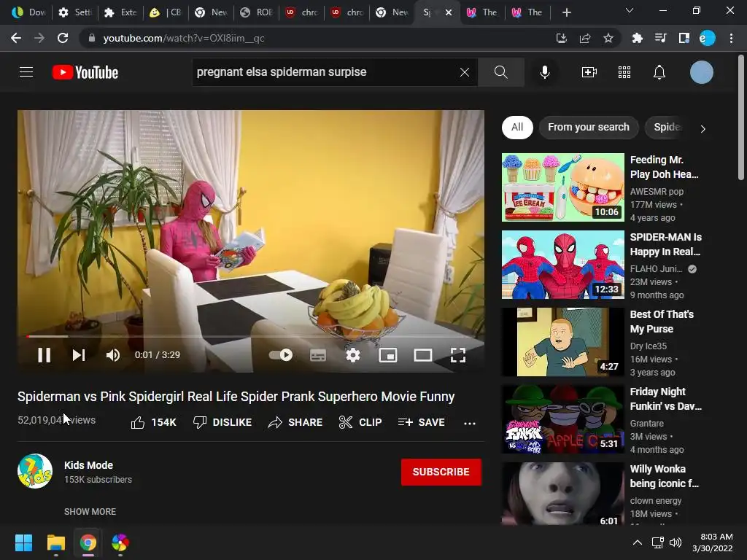Show more filter chips with arrow
This screenshot has height=560, width=747.
click(703, 128)
